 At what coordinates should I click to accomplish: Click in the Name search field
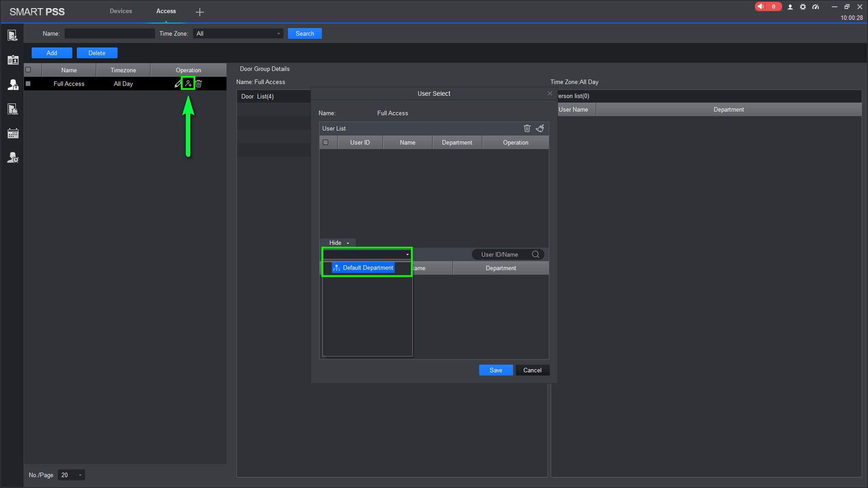tap(109, 33)
